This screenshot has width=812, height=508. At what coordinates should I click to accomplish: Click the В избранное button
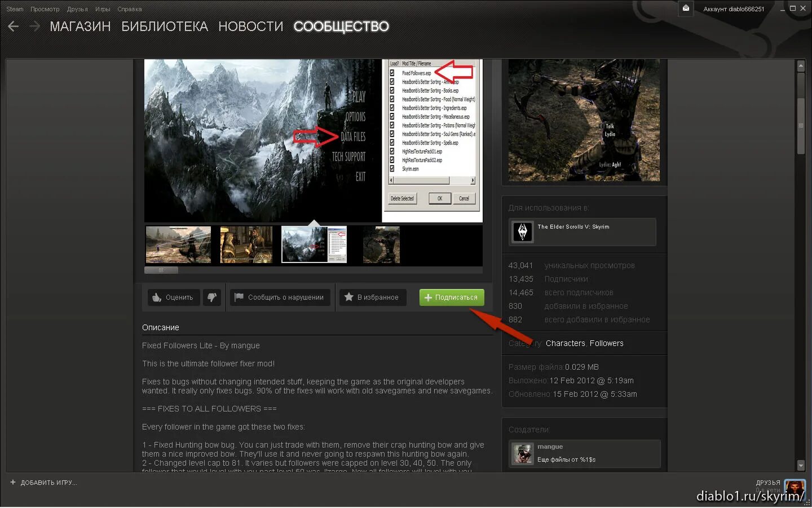point(373,297)
